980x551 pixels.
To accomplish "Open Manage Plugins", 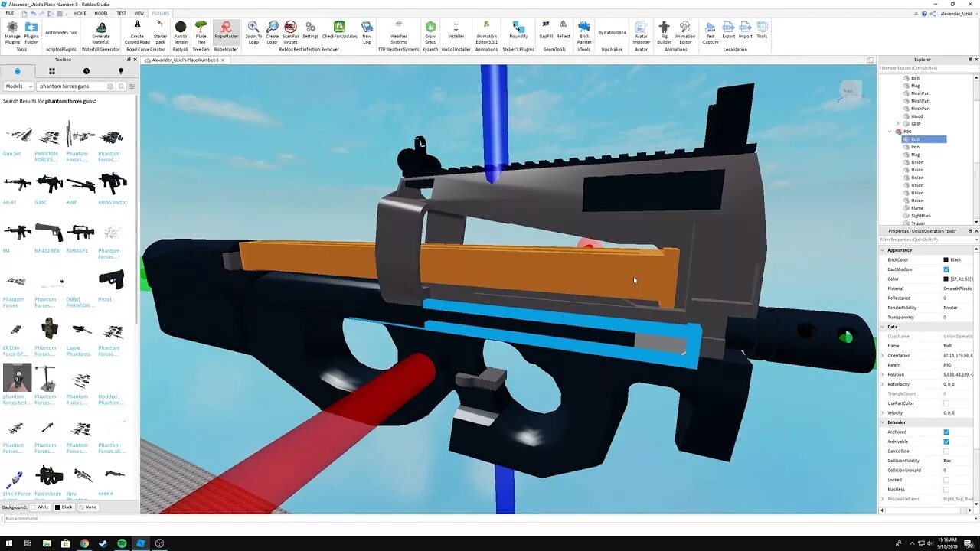I will click(x=12, y=32).
